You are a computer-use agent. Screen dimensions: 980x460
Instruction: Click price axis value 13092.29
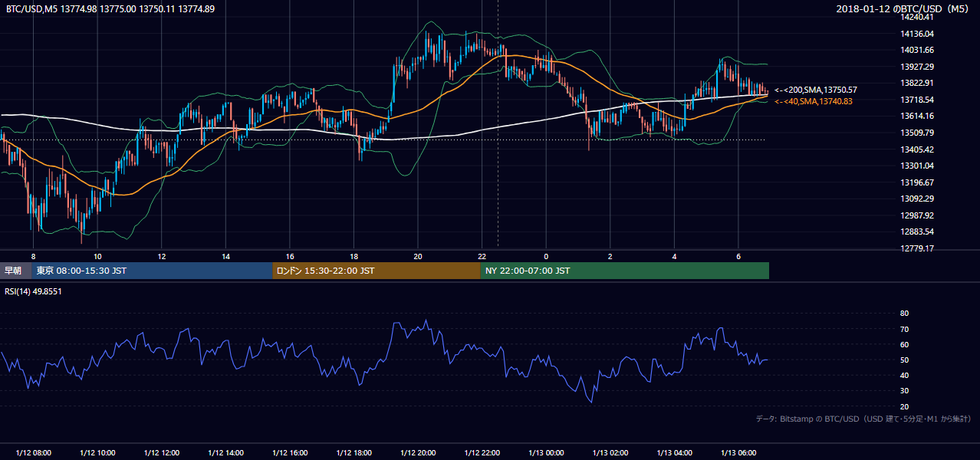coord(917,199)
